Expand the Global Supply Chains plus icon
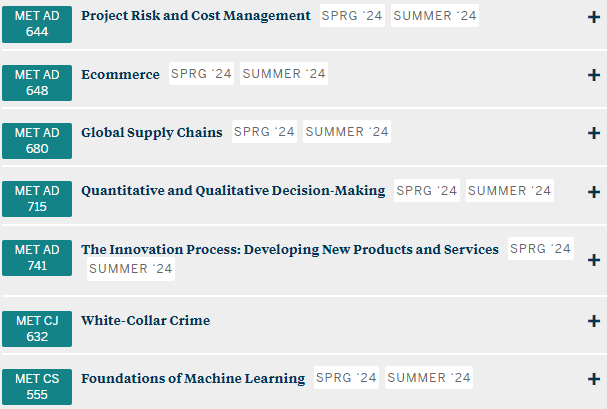Image resolution: width=607 pixels, height=409 pixels. [x=593, y=133]
